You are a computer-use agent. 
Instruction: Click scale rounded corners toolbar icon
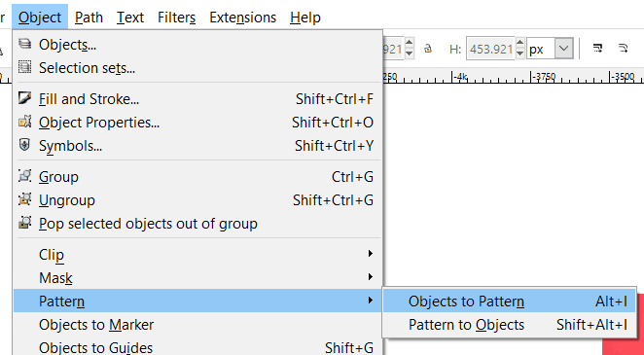(x=623, y=49)
